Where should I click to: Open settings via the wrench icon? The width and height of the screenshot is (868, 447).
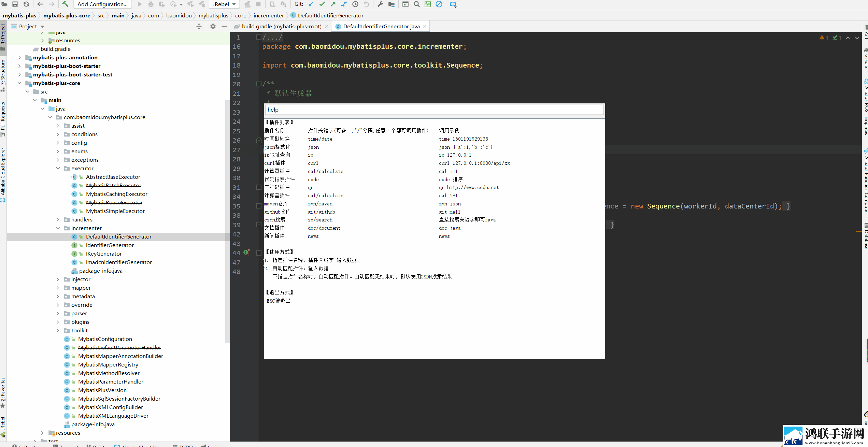pos(380,4)
